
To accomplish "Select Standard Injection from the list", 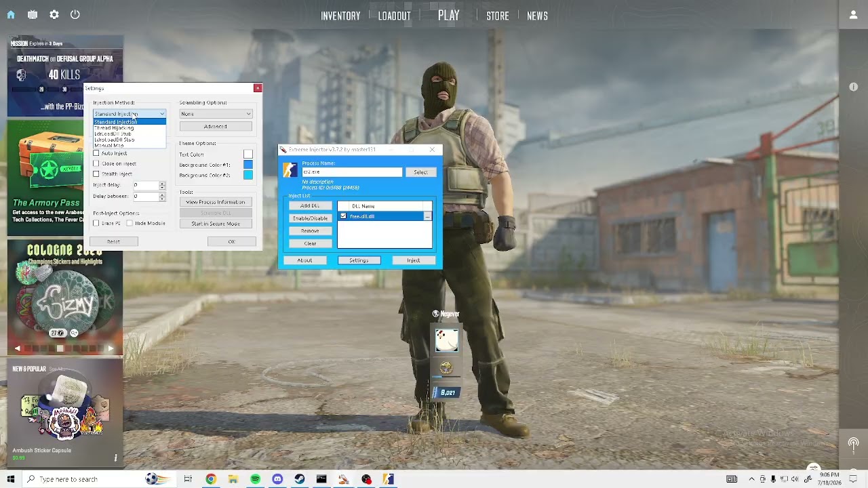I will tap(130, 122).
